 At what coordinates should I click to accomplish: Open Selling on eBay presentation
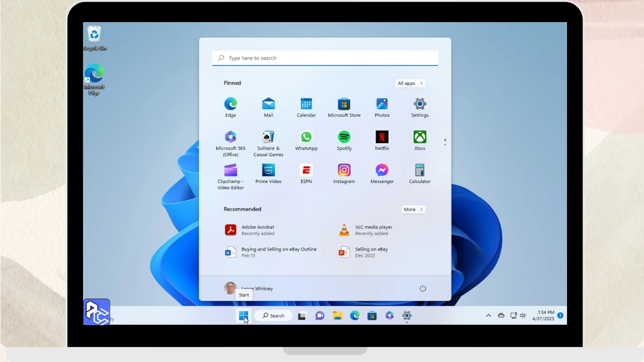click(371, 252)
